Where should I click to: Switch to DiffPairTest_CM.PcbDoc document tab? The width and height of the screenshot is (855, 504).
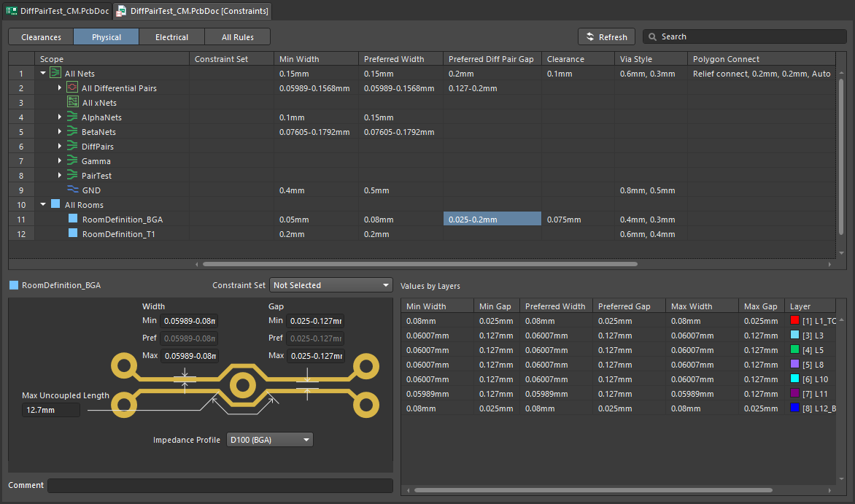57,11
